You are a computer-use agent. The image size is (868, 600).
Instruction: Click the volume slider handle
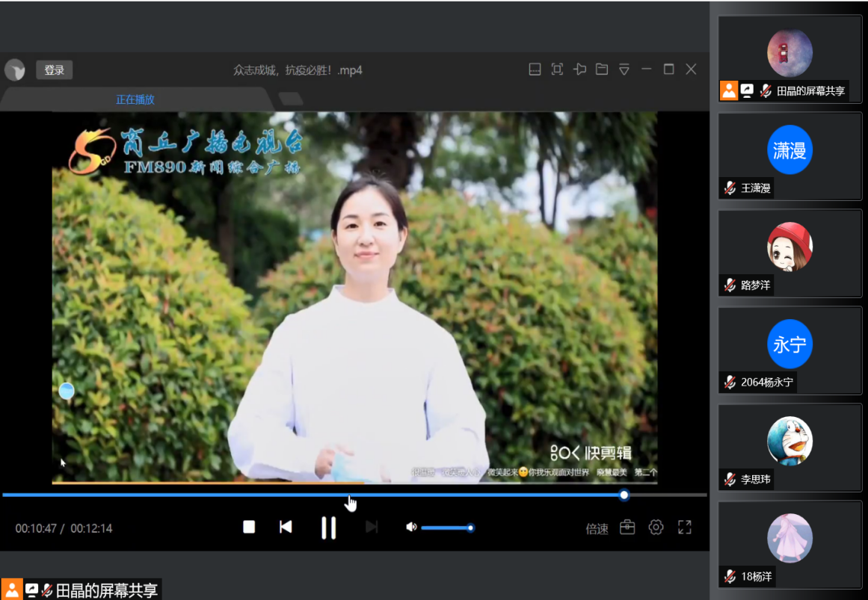click(x=470, y=528)
